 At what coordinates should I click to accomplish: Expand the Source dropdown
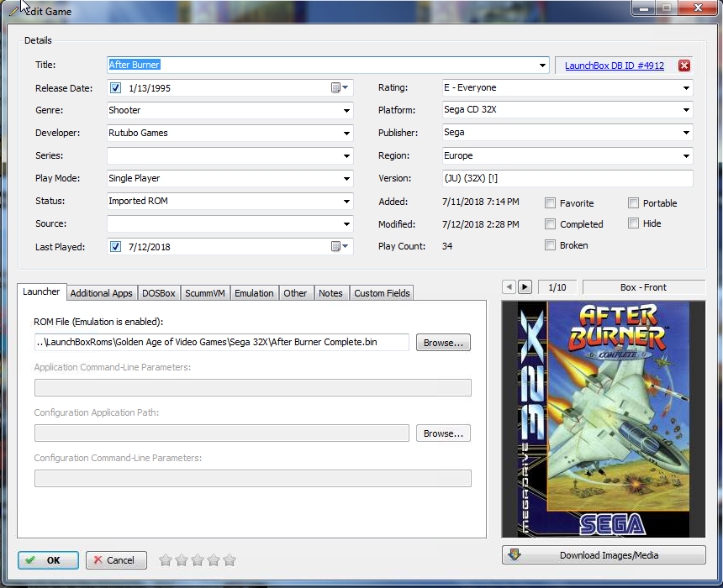(346, 224)
